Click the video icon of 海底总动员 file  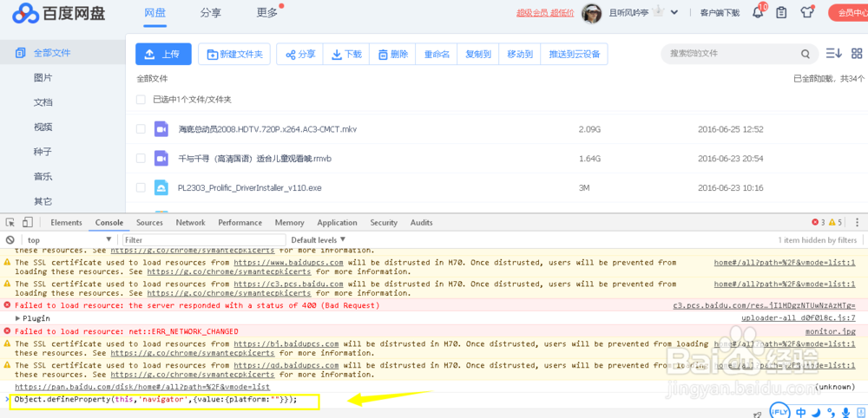tap(161, 129)
